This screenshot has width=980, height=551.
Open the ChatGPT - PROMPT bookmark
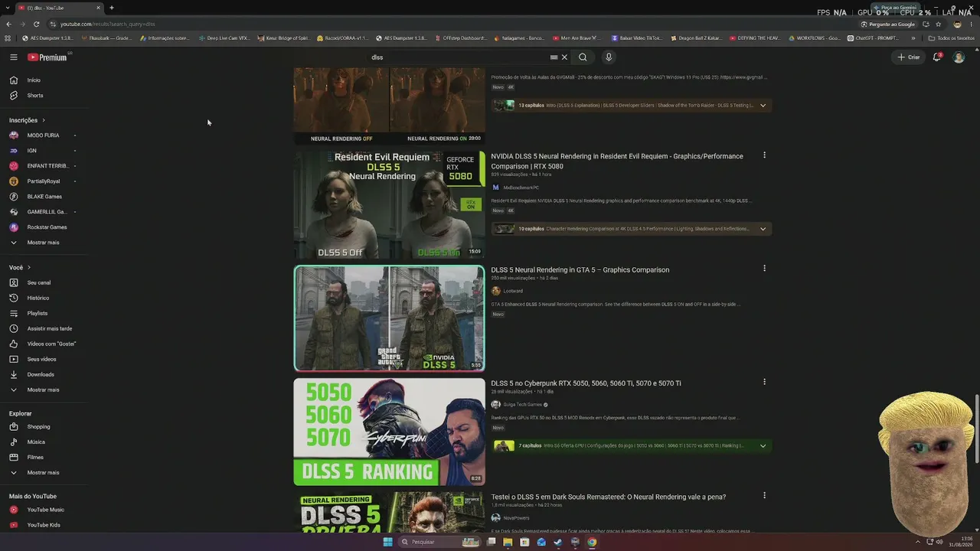pos(873,37)
